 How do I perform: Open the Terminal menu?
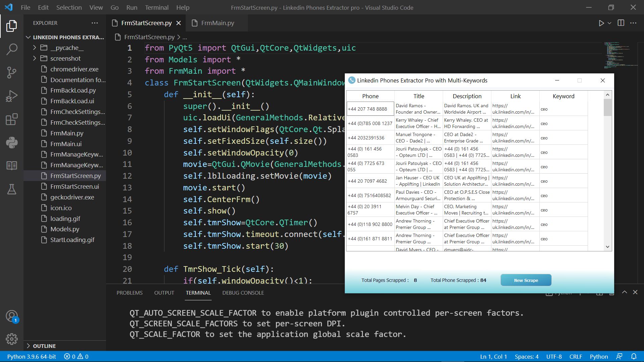pyautogui.click(x=157, y=7)
